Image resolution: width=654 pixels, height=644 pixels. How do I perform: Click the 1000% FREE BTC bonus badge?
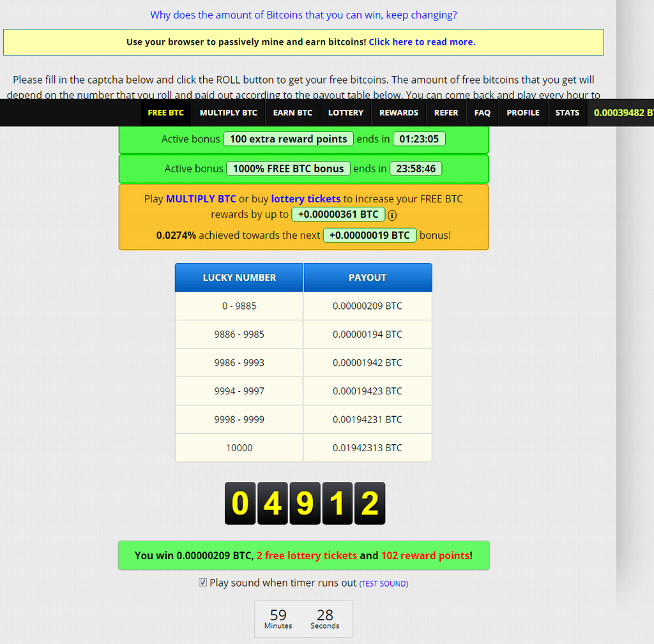click(288, 168)
